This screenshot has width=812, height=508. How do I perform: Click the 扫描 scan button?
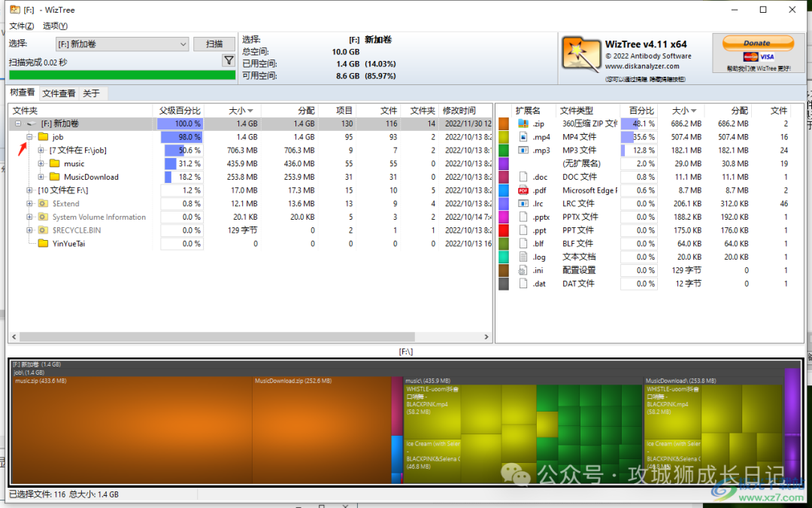(214, 44)
